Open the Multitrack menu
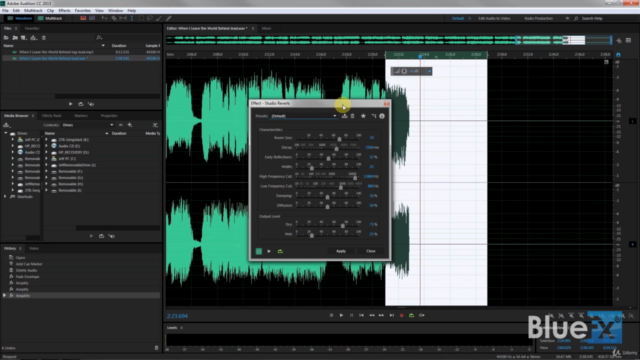This screenshot has width=640, height=360. click(33, 11)
